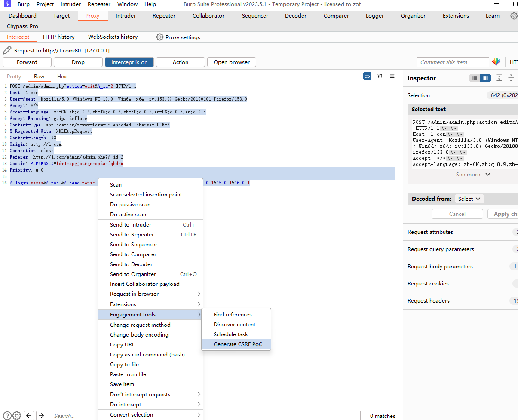Toggle show non-printable characters (\n)
518x420 pixels.
[x=380, y=76]
